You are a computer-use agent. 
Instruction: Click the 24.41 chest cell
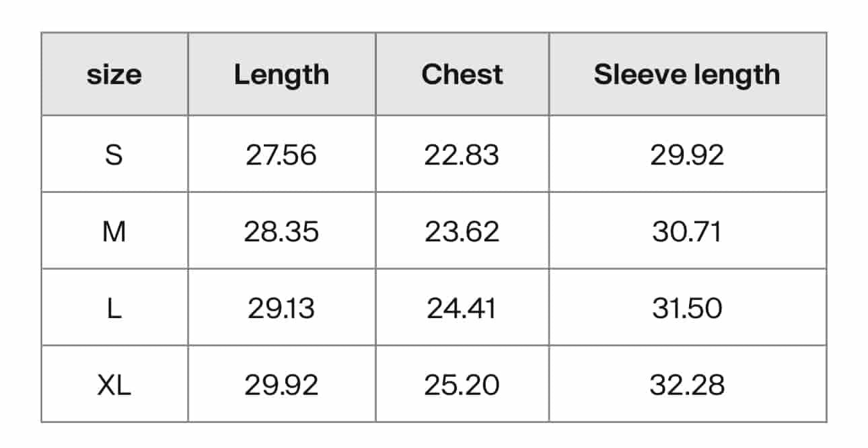462,308
